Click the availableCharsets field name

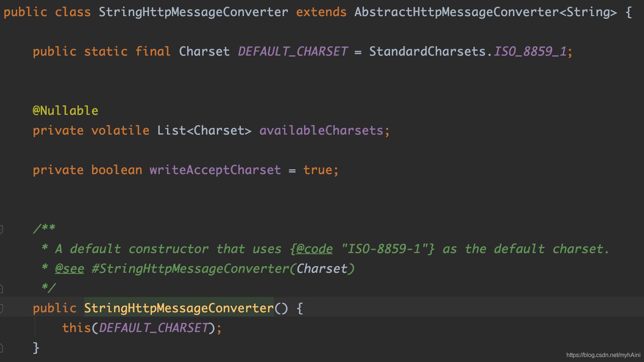coord(321,131)
